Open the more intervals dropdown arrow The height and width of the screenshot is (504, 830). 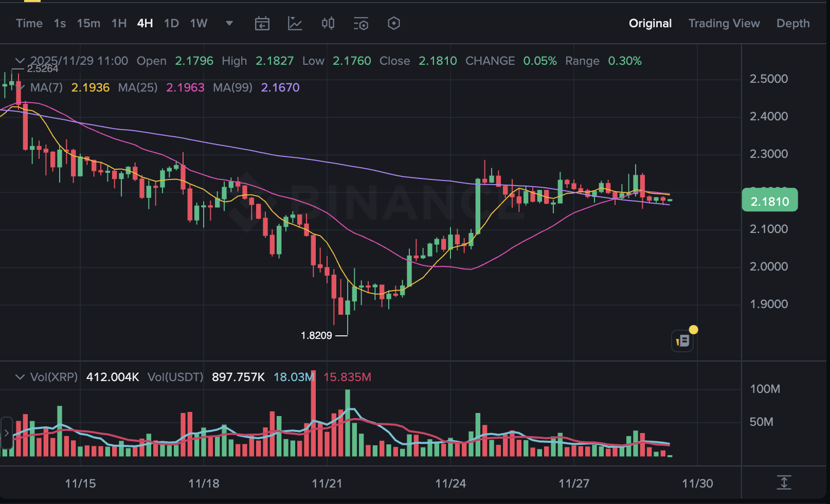point(229,24)
